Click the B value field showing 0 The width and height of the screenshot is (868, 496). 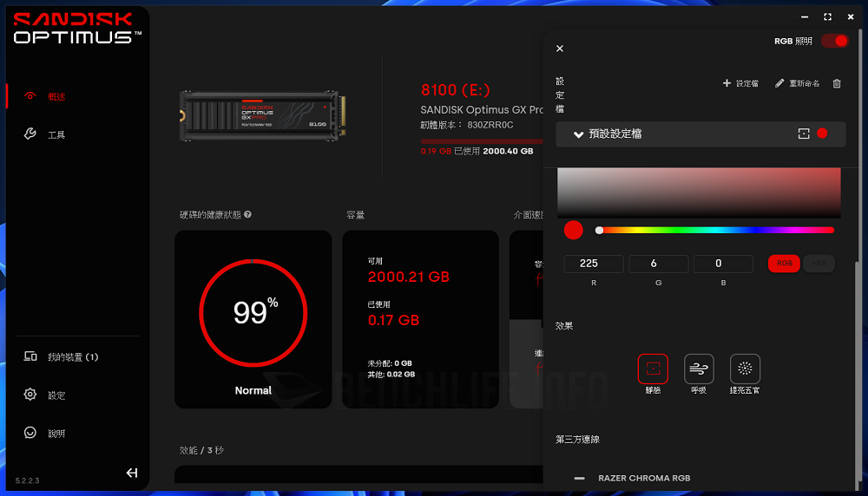pos(723,264)
